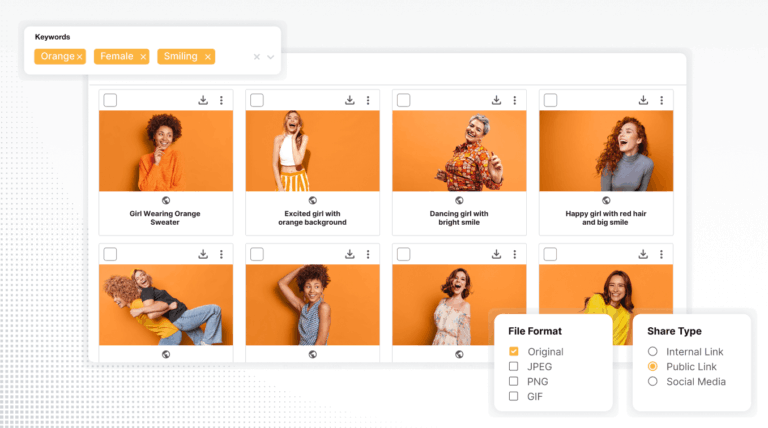Screen dimensions: 768x428
Task: Remove the Smiling keyword tag
Action: point(208,57)
